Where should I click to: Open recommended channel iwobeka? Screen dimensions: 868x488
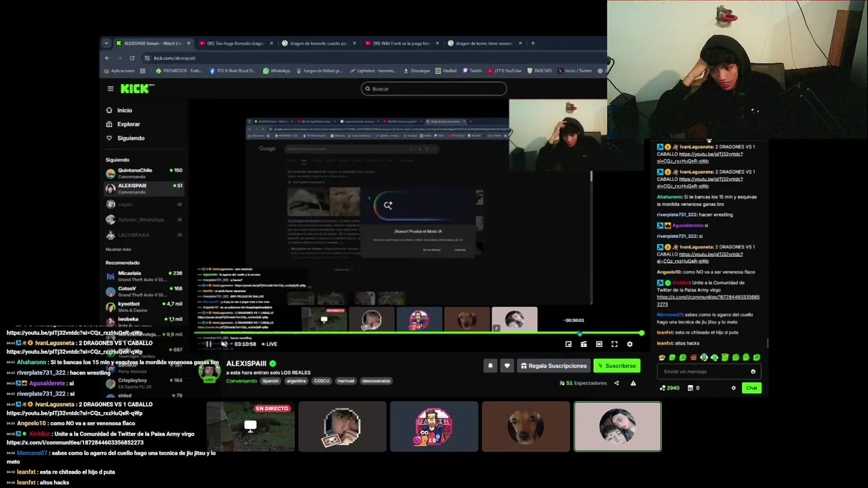pos(144,321)
